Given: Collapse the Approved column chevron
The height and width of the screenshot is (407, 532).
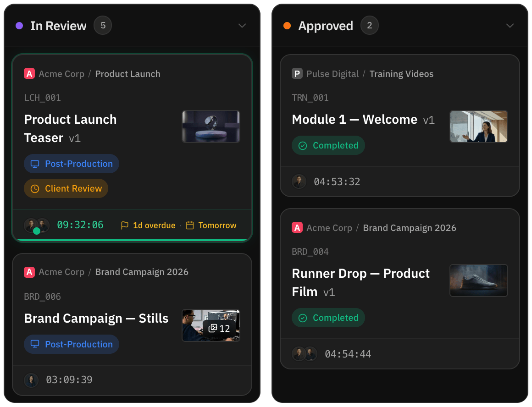Looking at the screenshot, I should (510, 26).
